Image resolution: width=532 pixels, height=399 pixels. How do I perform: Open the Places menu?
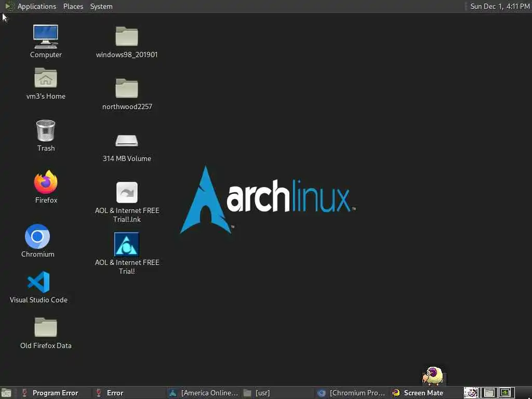(73, 6)
